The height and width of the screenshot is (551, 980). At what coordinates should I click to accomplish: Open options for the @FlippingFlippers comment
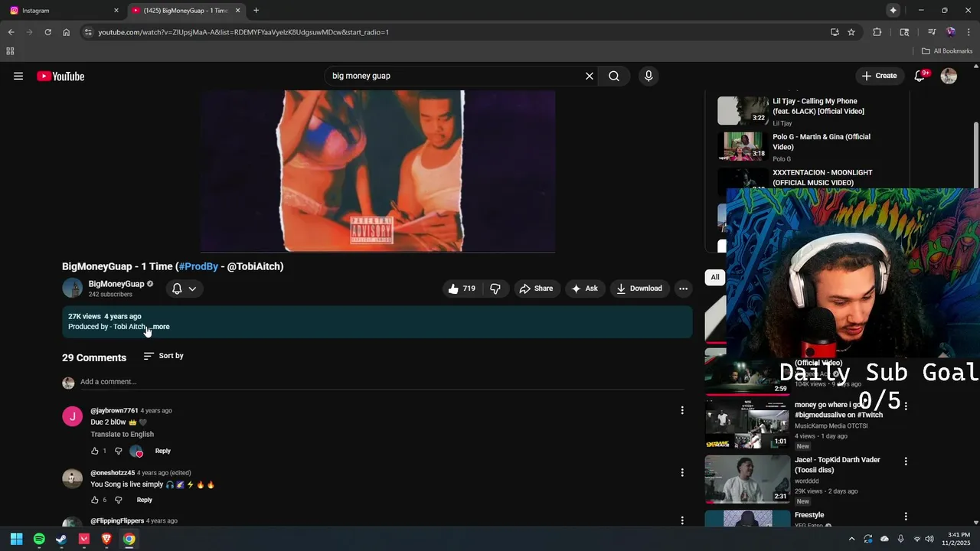682,521
